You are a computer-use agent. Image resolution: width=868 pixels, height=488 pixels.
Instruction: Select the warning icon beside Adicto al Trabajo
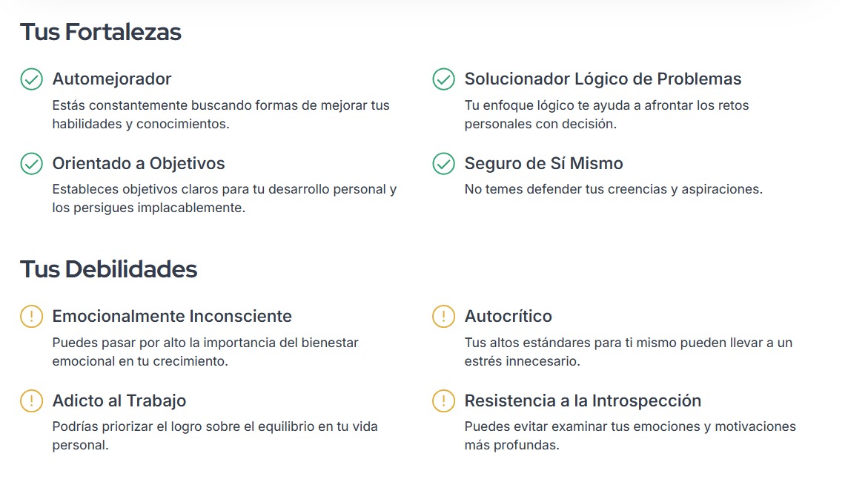coord(31,401)
